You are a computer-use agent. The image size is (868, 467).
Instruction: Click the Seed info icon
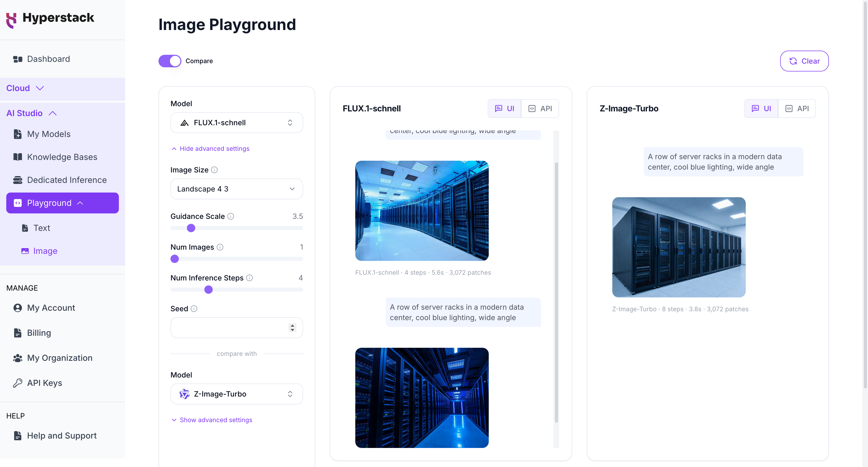pos(194,309)
